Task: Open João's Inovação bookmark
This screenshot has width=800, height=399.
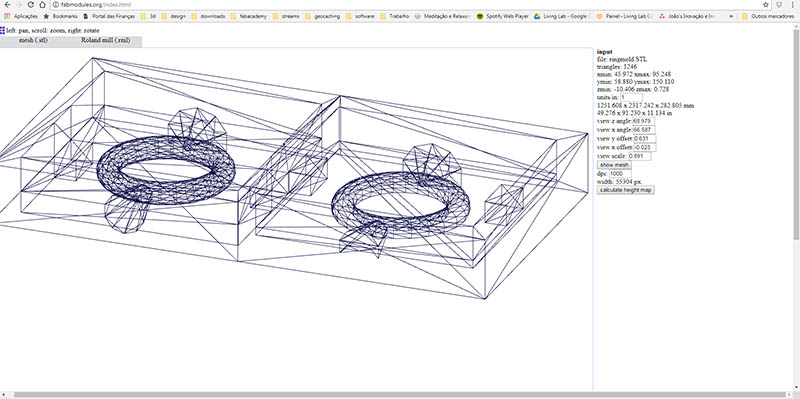Action: [687, 16]
